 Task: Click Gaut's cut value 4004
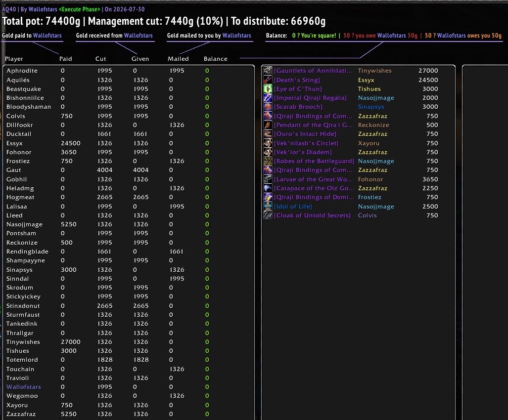(x=105, y=170)
